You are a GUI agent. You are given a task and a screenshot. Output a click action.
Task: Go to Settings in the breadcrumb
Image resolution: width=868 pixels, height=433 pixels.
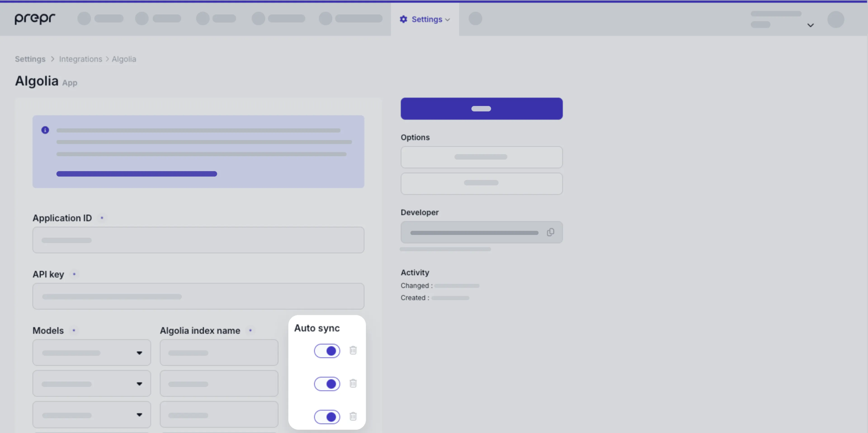30,59
